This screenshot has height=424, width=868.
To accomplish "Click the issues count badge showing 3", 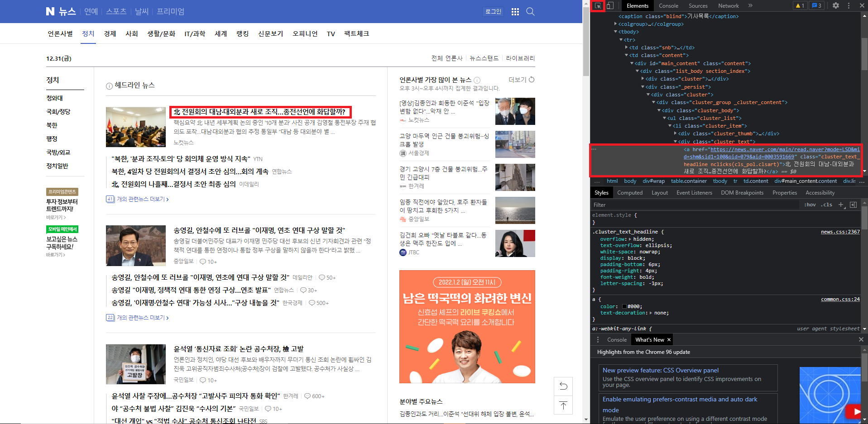I will point(817,6).
